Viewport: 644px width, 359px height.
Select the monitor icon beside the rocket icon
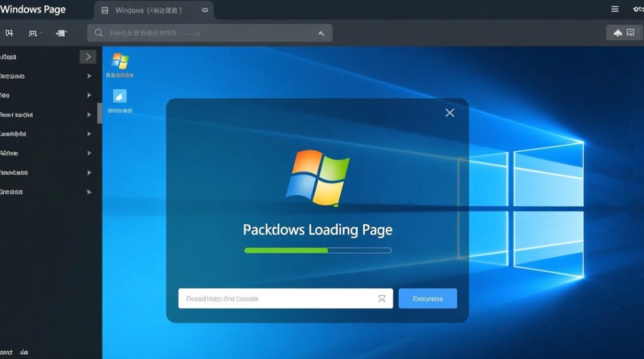coord(631,33)
